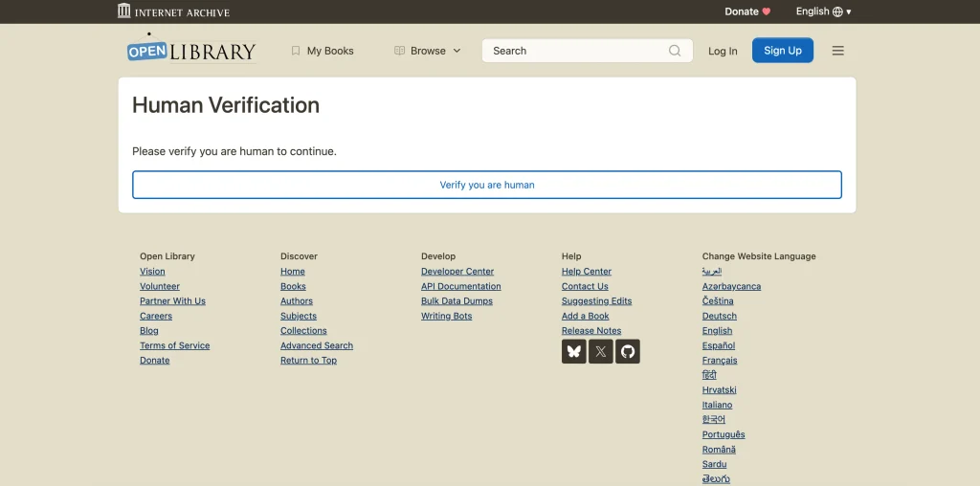Open the X social icon
The height and width of the screenshot is (486, 980).
point(601,352)
